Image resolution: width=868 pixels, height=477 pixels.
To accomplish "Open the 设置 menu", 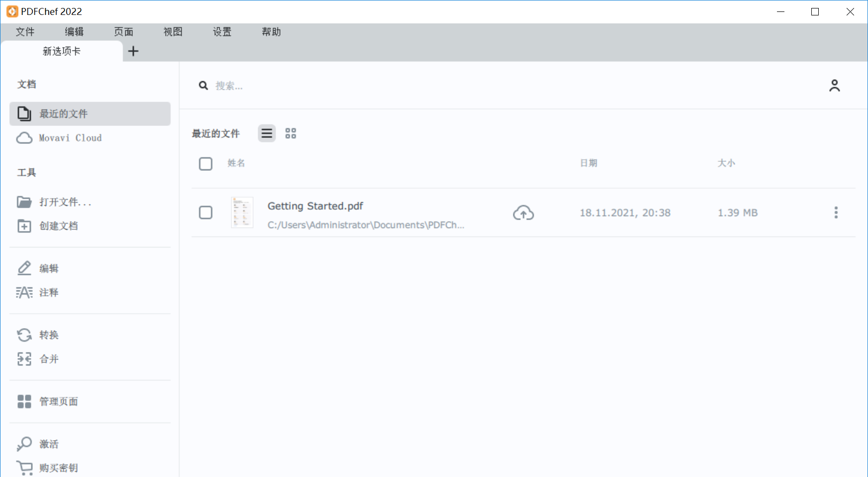I will click(x=222, y=32).
